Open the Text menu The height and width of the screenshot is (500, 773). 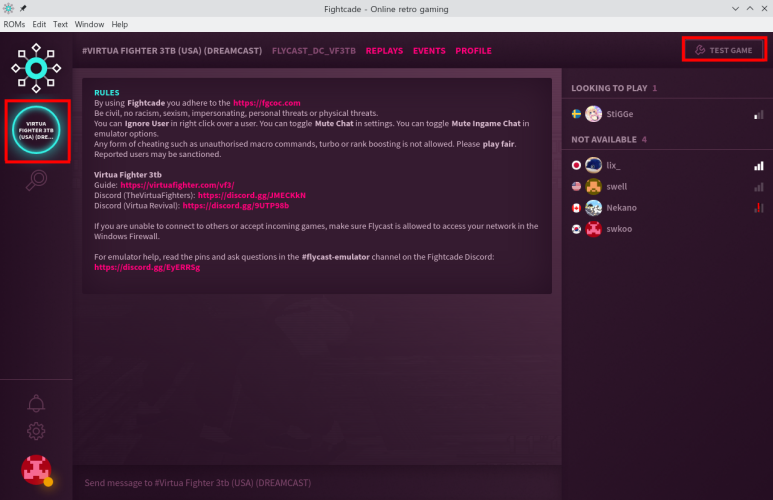tap(60, 24)
